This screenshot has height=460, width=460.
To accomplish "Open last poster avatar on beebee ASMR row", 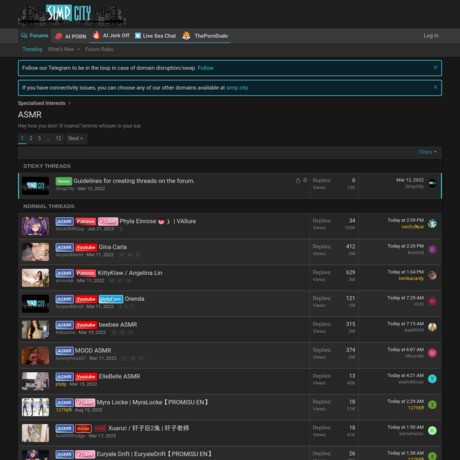I will coord(432,327).
